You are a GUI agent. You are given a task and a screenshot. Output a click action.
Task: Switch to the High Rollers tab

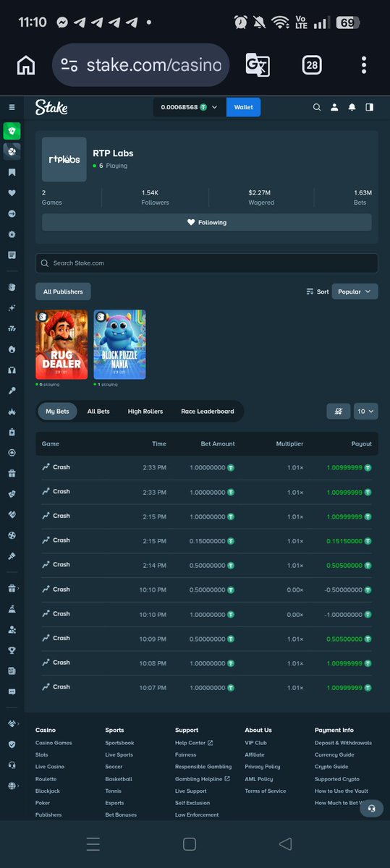coord(145,411)
